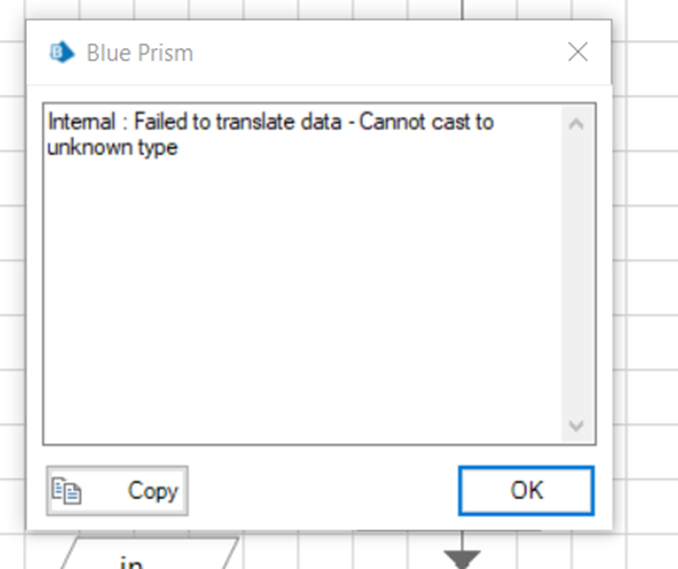Click empty title bar area of dialog

[x=380, y=53]
